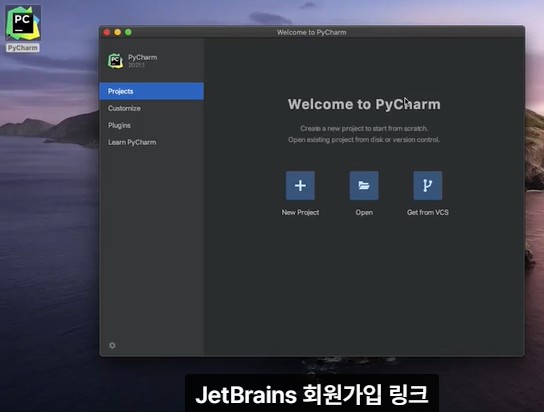Maximize the Welcome window with green button

[x=128, y=32]
